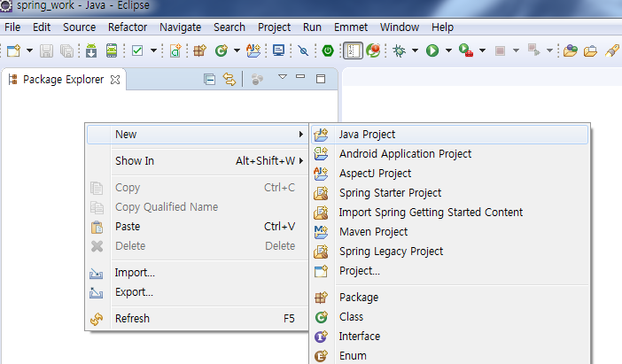The height and width of the screenshot is (364, 622).
Task: Select Export... in the context menu
Action: (198, 292)
